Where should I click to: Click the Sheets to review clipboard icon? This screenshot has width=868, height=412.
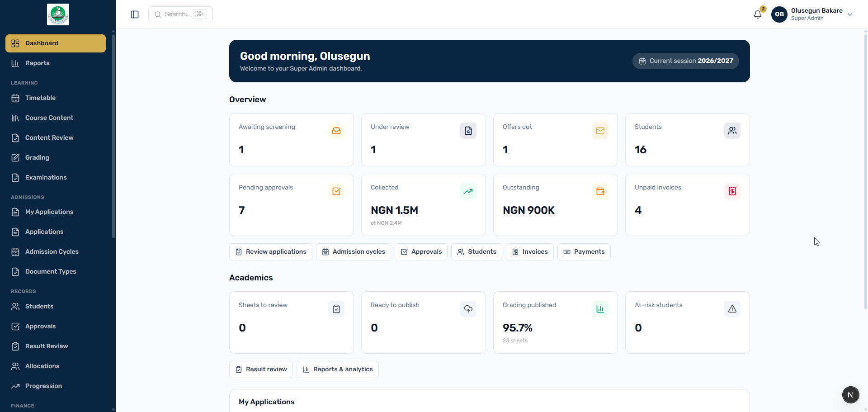pyautogui.click(x=336, y=309)
